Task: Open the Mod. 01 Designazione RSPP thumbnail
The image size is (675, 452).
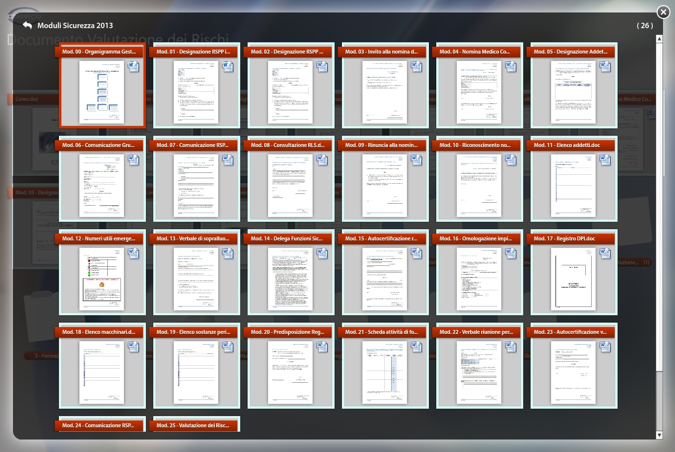Action: point(196,92)
